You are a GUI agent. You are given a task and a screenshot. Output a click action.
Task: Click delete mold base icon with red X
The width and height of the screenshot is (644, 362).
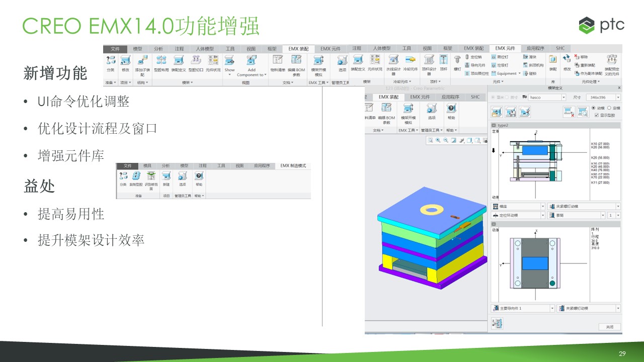(569, 112)
